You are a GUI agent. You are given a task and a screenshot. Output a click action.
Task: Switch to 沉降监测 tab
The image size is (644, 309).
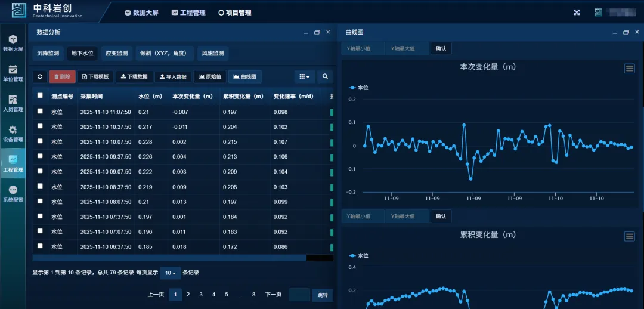pos(48,54)
